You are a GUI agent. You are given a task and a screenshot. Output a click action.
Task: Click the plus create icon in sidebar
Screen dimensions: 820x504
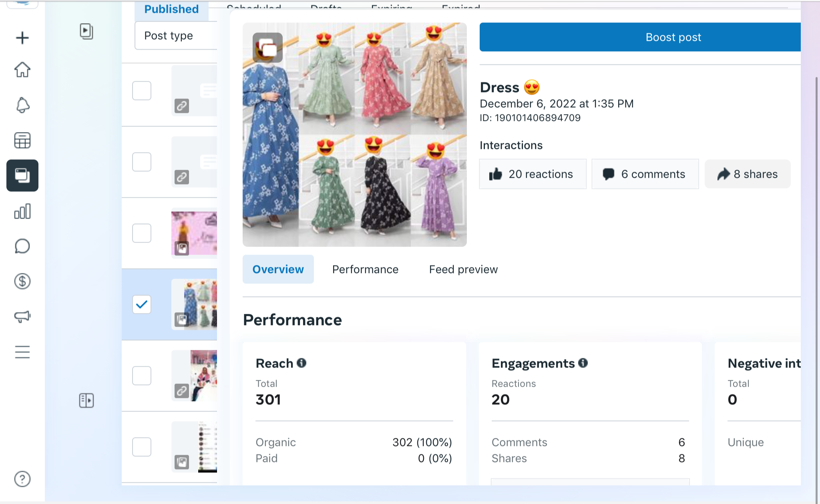22,38
